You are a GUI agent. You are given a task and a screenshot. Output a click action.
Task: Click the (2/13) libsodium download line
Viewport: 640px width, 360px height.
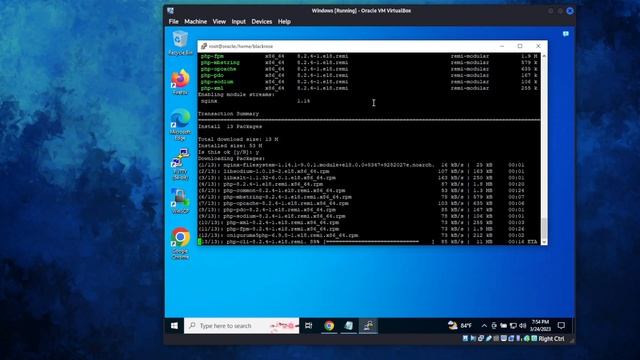(x=362, y=171)
